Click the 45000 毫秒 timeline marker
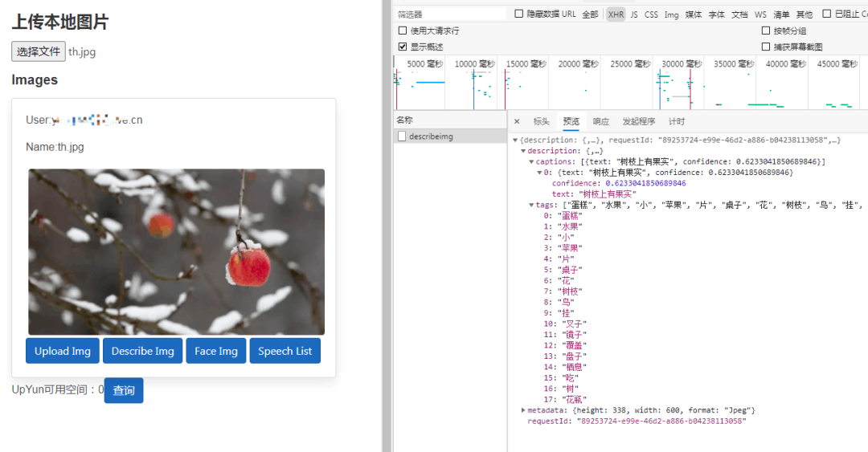 point(837,63)
